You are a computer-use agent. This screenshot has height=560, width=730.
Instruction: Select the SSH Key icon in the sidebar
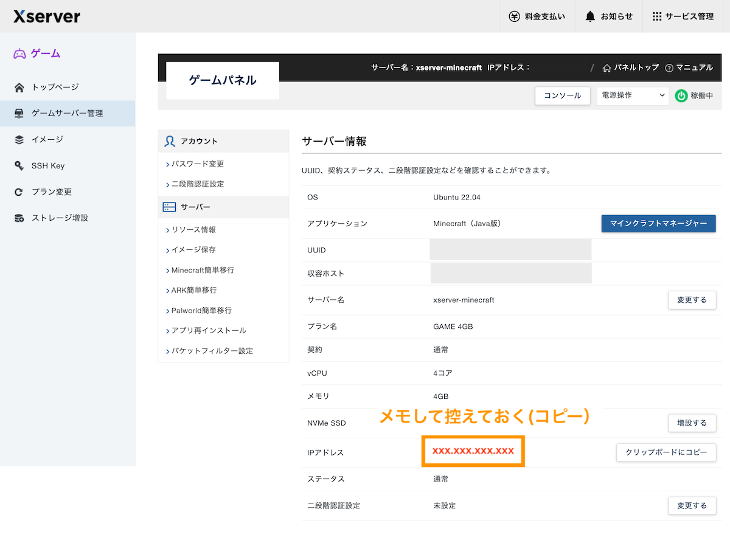tap(19, 165)
